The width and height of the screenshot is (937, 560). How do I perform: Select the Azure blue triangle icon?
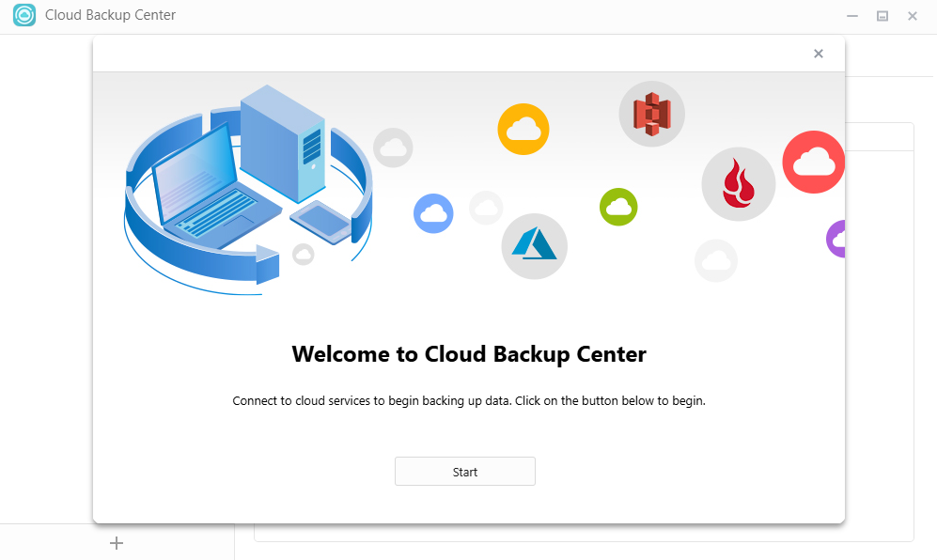pos(534,246)
